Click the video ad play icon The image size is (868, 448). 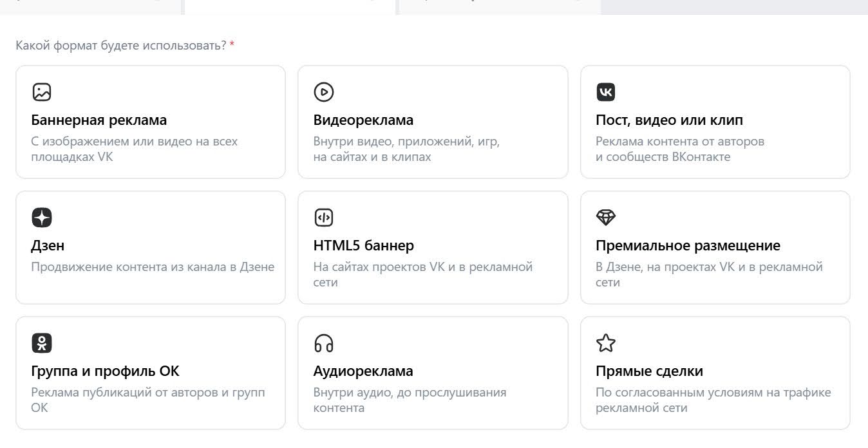click(324, 92)
